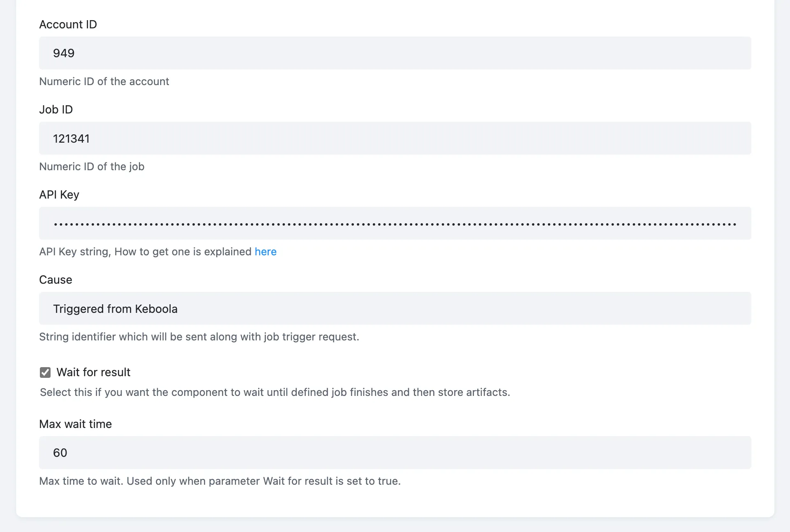Click the 'Numeric ID of the account' hint
Image resolution: width=790 pixels, height=532 pixels.
coord(104,81)
